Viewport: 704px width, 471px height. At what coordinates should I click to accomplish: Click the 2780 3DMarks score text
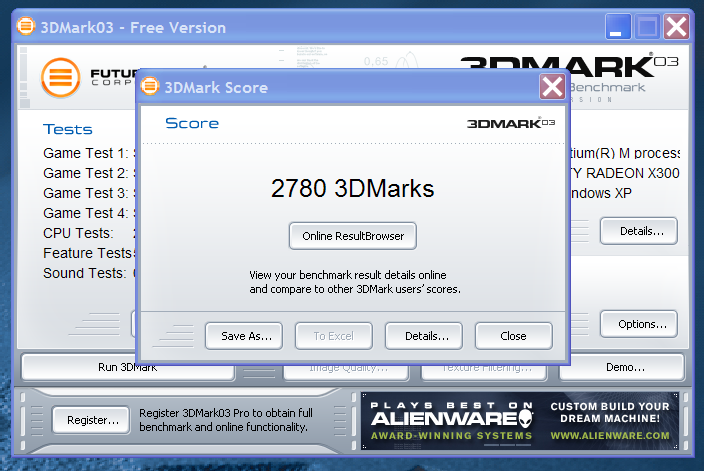tap(352, 188)
